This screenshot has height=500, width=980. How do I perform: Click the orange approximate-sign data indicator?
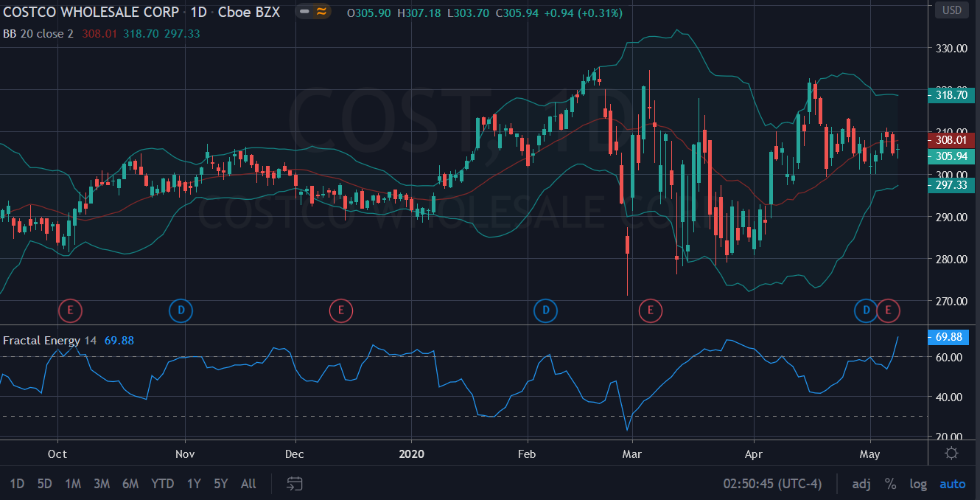coord(321,12)
